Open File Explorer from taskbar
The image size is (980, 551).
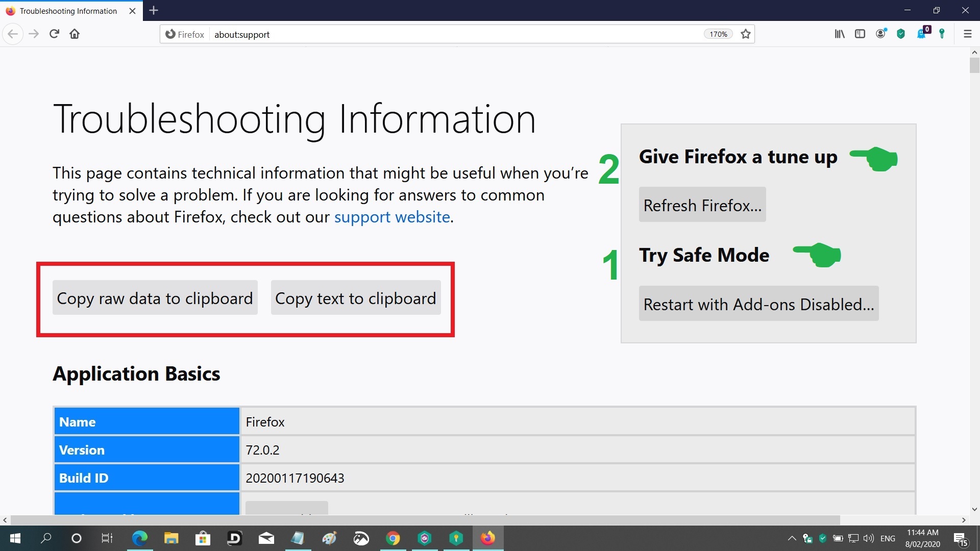(171, 538)
